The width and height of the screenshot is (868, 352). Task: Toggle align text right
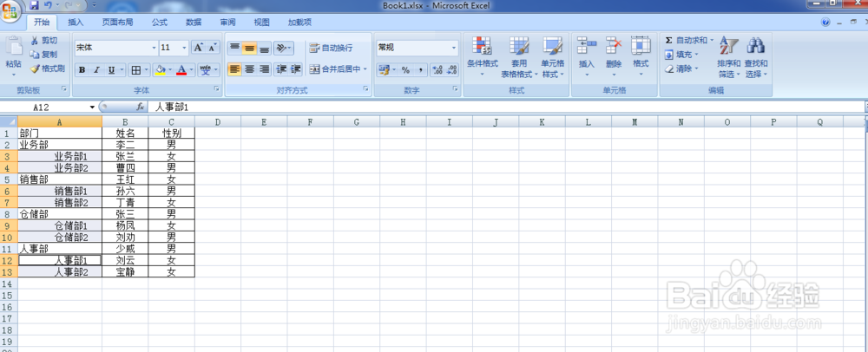coord(264,69)
